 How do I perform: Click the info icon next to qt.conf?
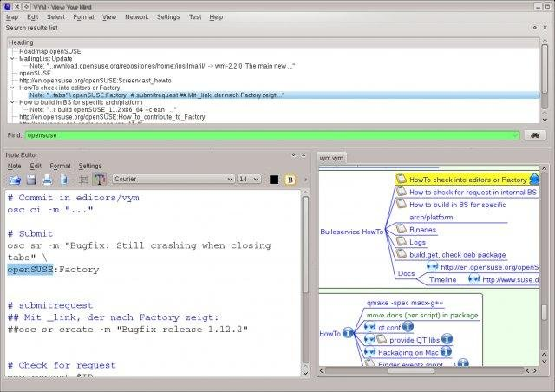(369, 329)
